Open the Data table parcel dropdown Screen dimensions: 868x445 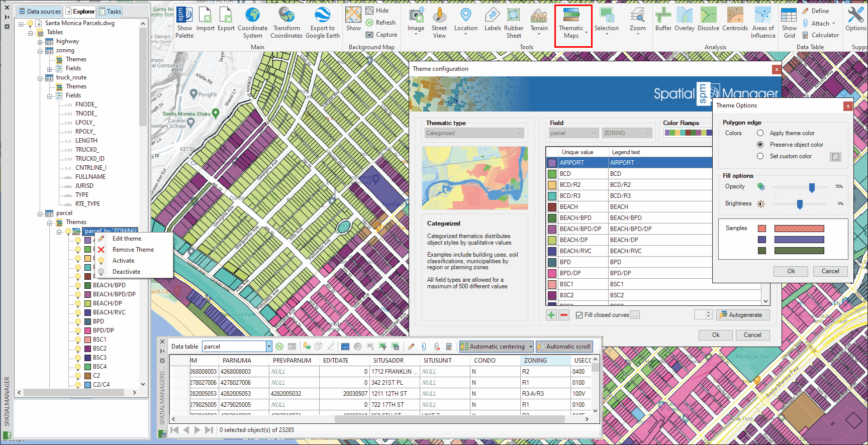[x=269, y=347]
